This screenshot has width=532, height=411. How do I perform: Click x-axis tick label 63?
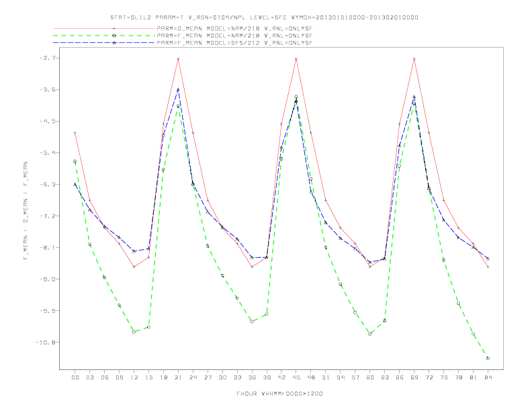385,377
